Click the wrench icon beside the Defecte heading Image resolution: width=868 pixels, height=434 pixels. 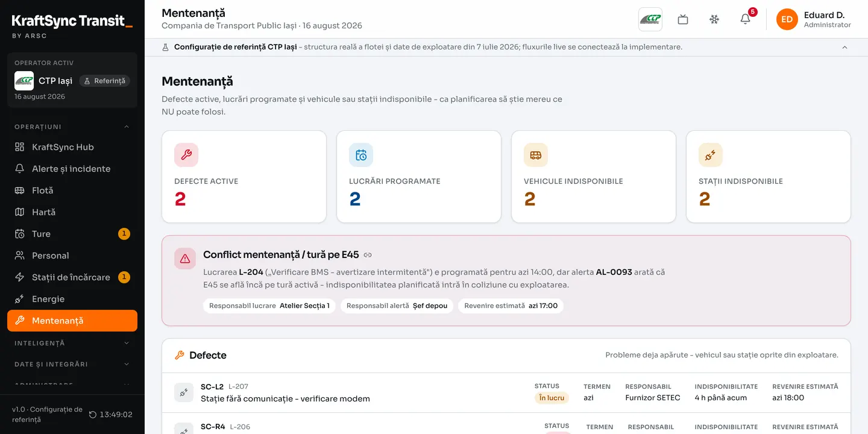click(179, 356)
